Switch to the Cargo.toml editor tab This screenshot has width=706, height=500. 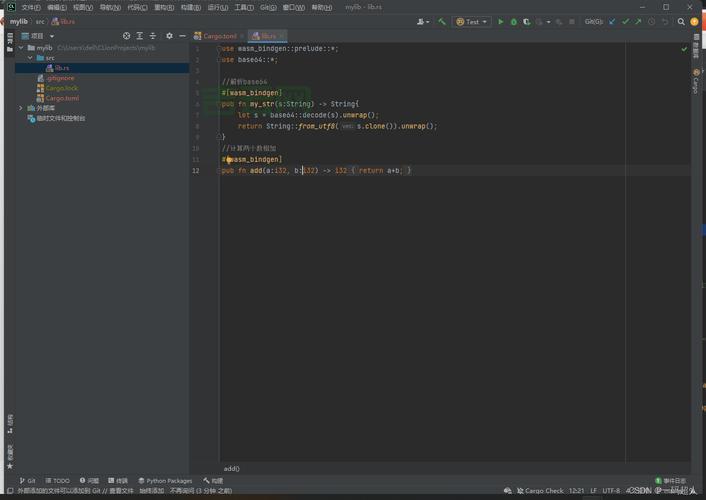[x=219, y=36]
